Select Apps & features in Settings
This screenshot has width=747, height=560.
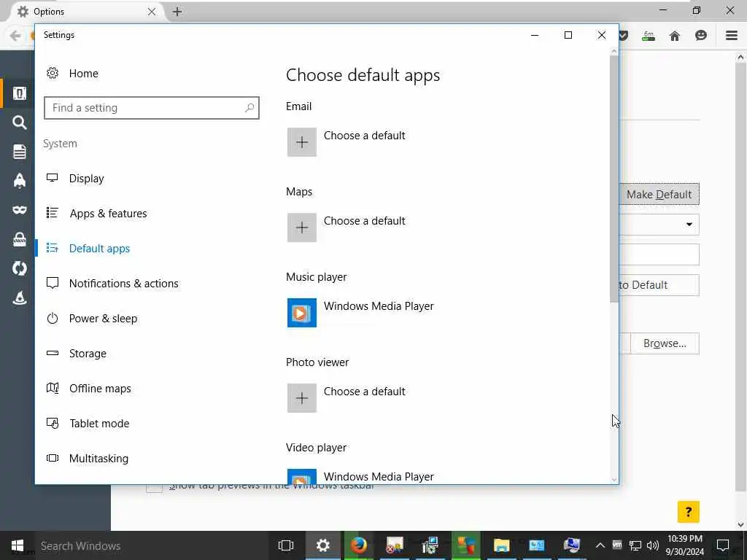[97, 214]
